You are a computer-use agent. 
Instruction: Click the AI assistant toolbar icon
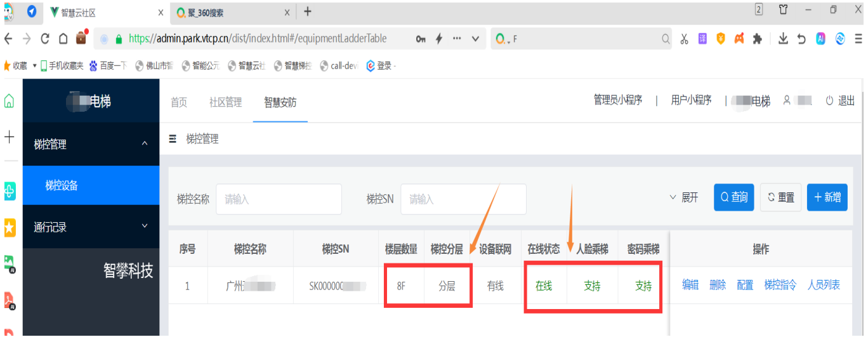(820, 39)
